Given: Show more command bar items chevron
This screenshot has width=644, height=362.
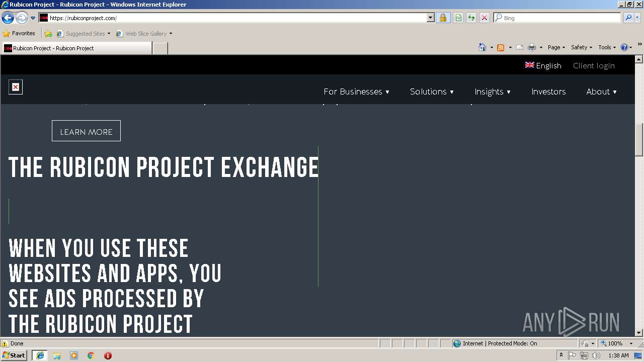Looking at the screenshot, I should click(x=640, y=44).
